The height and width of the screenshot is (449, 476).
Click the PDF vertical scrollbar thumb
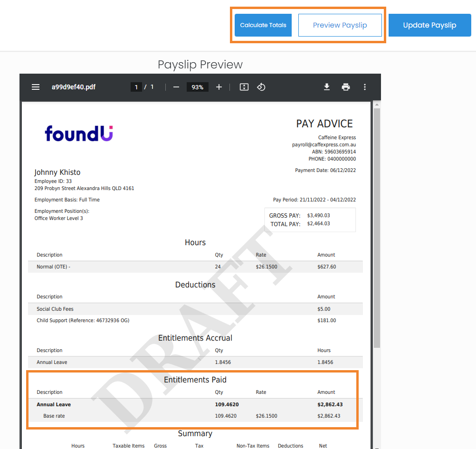377,228
